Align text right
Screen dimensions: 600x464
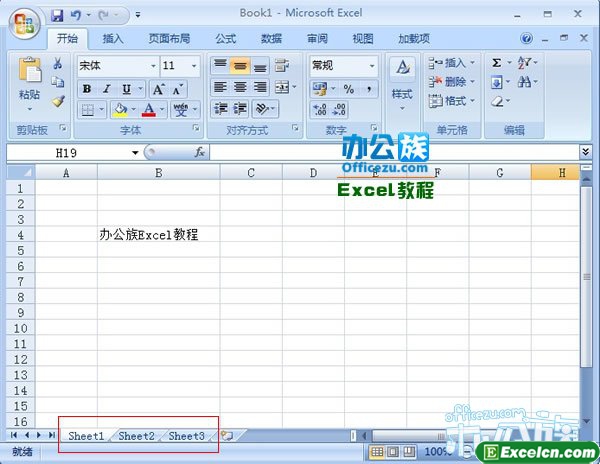coord(260,88)
